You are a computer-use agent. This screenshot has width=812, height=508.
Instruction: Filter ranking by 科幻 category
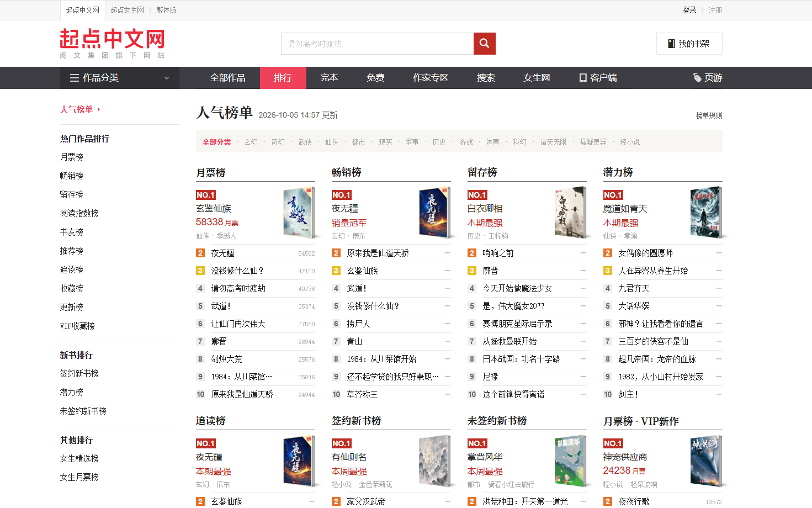[x=519, y=142]
